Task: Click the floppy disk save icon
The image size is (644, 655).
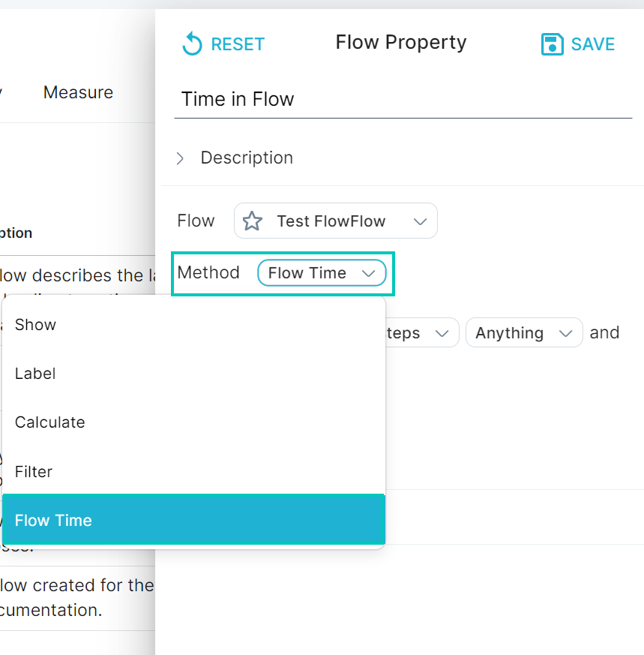Action: 552,44
